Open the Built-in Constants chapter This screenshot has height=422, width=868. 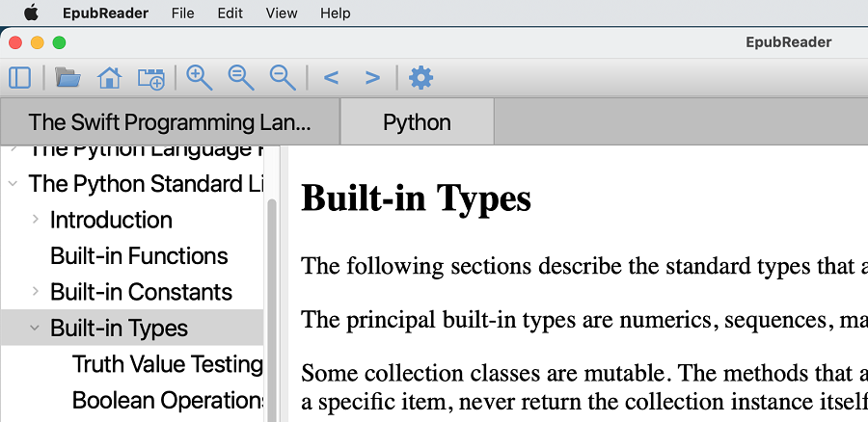tap(141, 292)
